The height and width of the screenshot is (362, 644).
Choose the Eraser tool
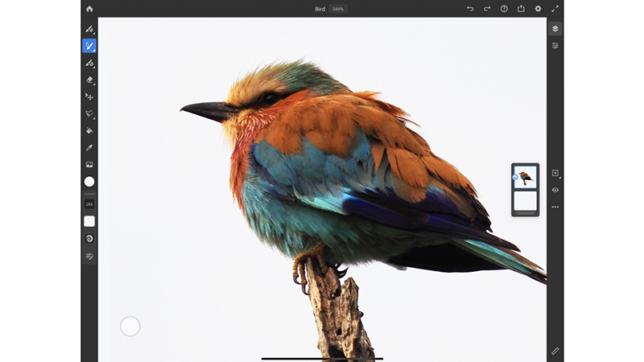[89, 80]
